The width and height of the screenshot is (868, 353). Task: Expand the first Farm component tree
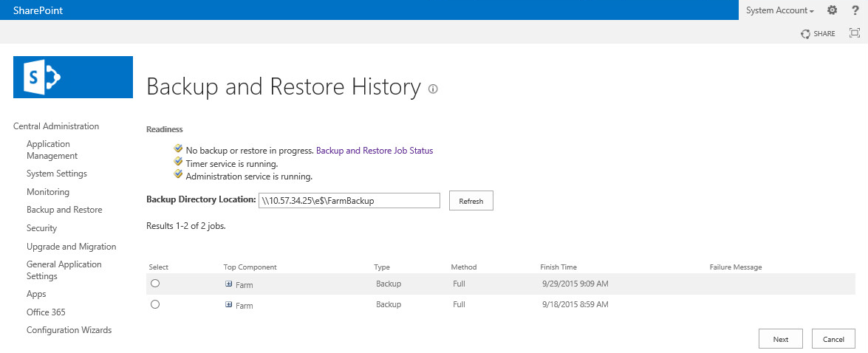pos(228,284)
